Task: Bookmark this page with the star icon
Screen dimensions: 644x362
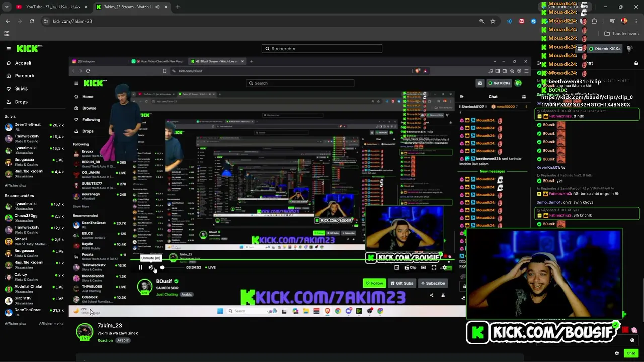Action: 493,21
